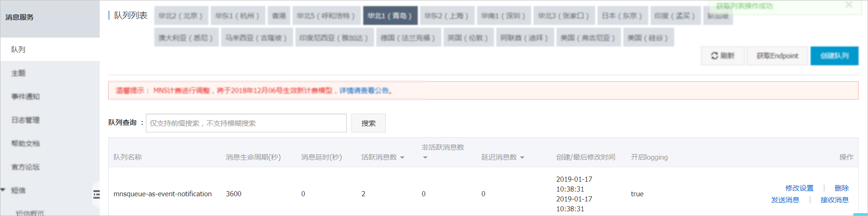Click 发送消息 for mnsqueue-as-event-notification
Image resolution: width=868 pixels, height=216 pixels.
785,200
